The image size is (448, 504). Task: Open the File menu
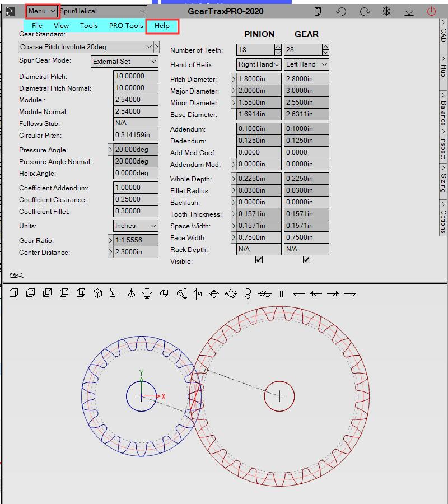(x=37, y=26)
